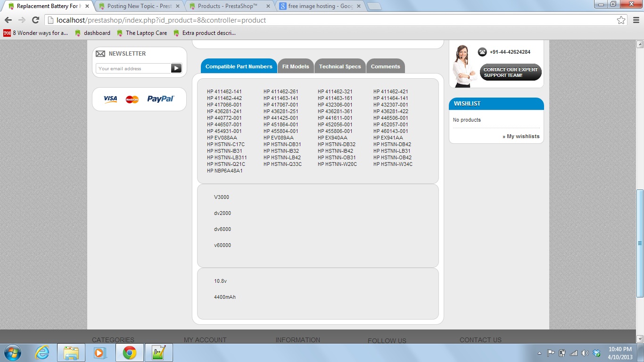The width and height of the screenshot is (644, 362).
Task: Click the Visa logo
Action: pos(110,99)
